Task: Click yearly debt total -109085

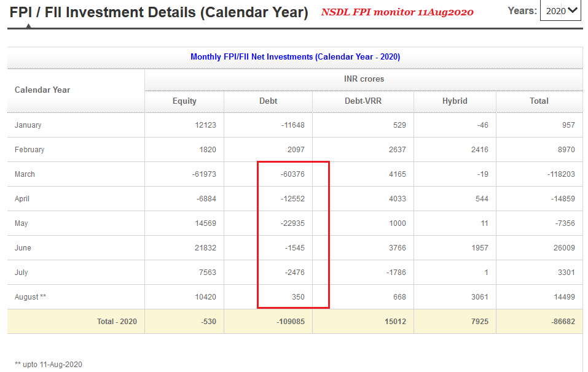Action: (x=291, y=322)
